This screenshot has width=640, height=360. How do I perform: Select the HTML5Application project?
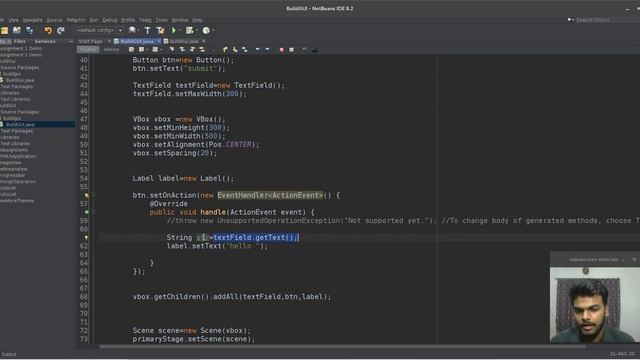[x=18, y=156]
